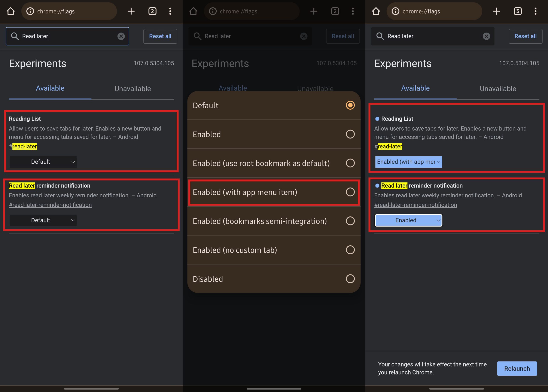
Task: Open tab switcher showing 3 tabs
Action: click(x=518, y=11)
